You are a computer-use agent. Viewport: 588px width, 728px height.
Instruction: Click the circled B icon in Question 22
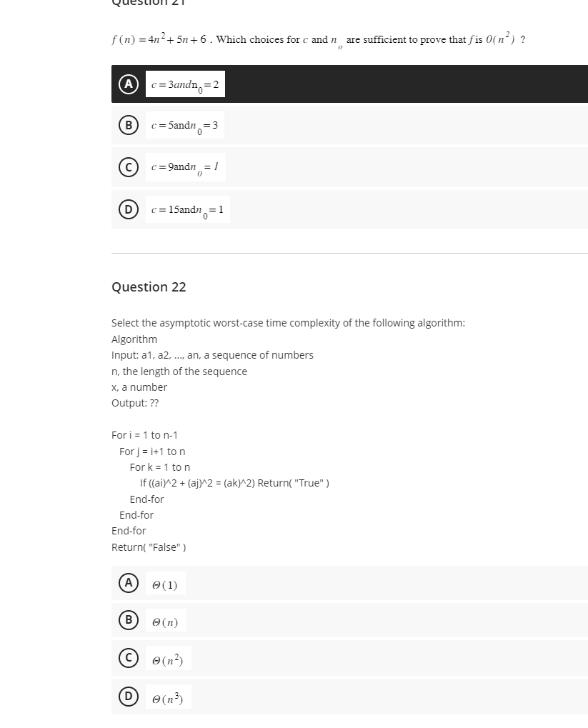(128, 619)
